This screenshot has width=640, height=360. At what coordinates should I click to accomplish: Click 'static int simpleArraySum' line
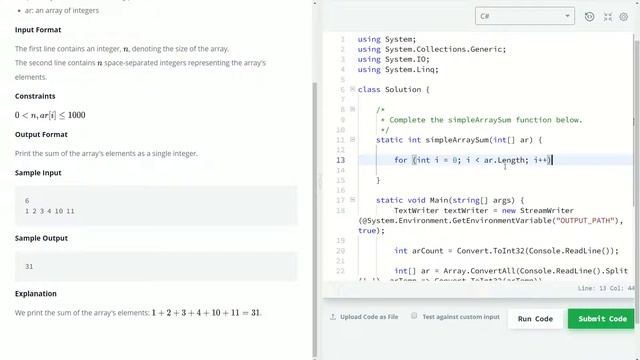click(x=459, y=140)
